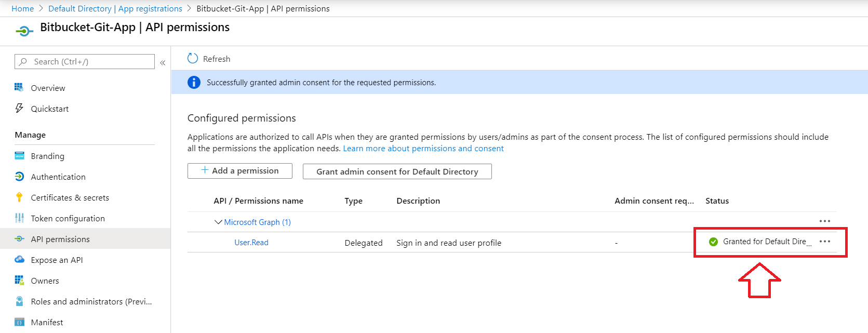Click the Roles and administrators icon

click(x=19, y=301)
